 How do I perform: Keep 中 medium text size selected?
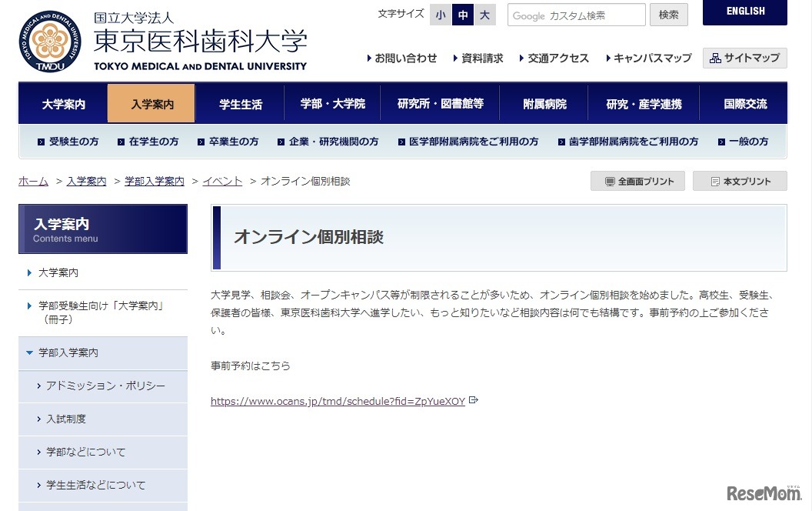[x=462, y=14]
